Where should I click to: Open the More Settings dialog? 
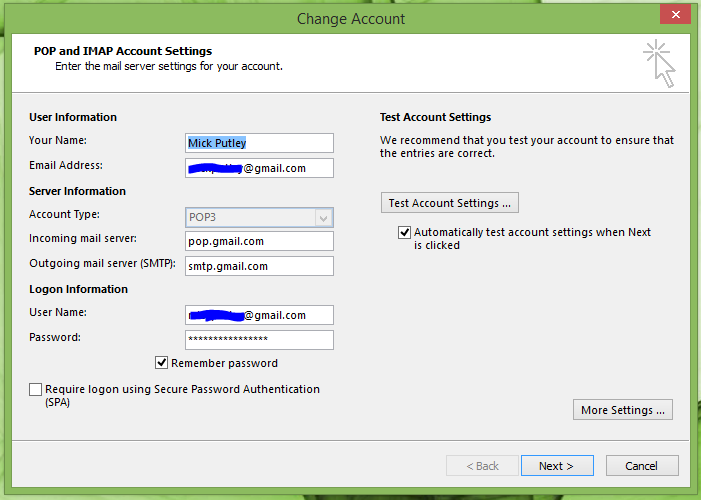(623, 410)
